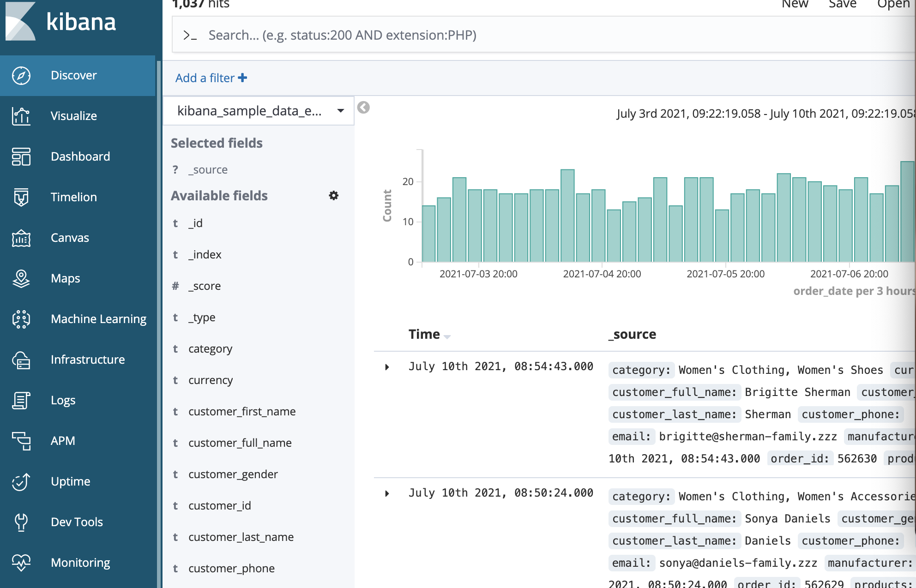This screenshot has width=916, height=588.
Task: Expand the 08:54:43 document row
Action: coord(387,367)
